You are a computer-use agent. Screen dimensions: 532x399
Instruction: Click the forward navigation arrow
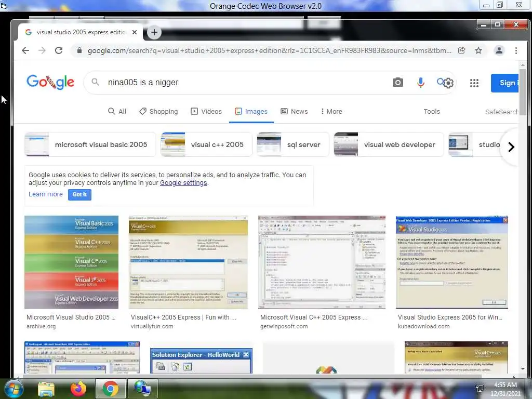pyautogui.click(x=42, y=50)
